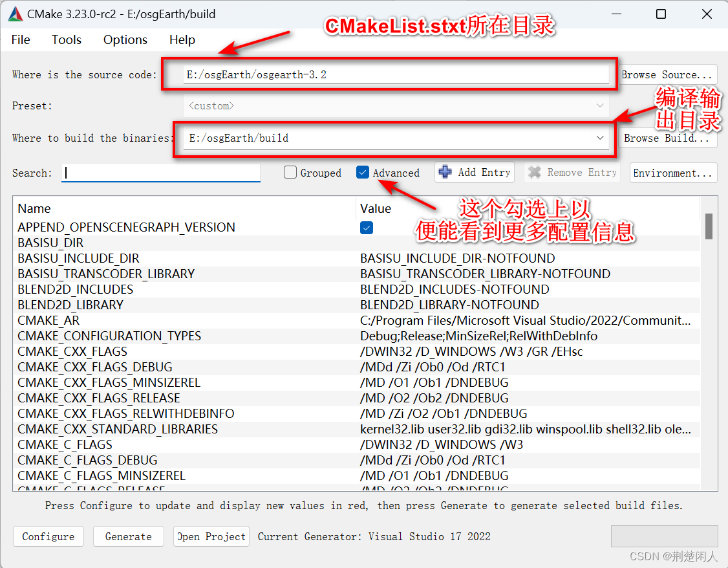Viewport: 728px width, 568px height.
Task: Click the /DWIN32 /D_WINDOWS /W3 /GR /EHsc value
Action: [471, 351]
